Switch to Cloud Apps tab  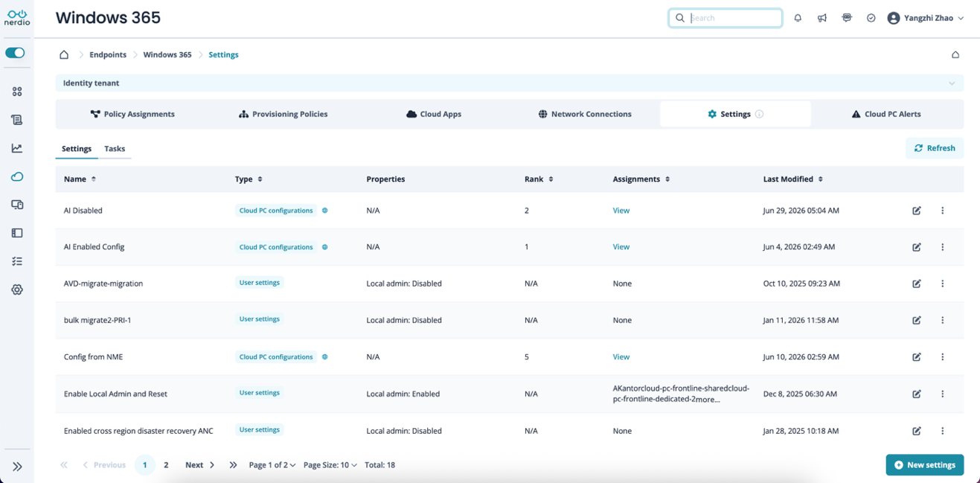[434, 114]
